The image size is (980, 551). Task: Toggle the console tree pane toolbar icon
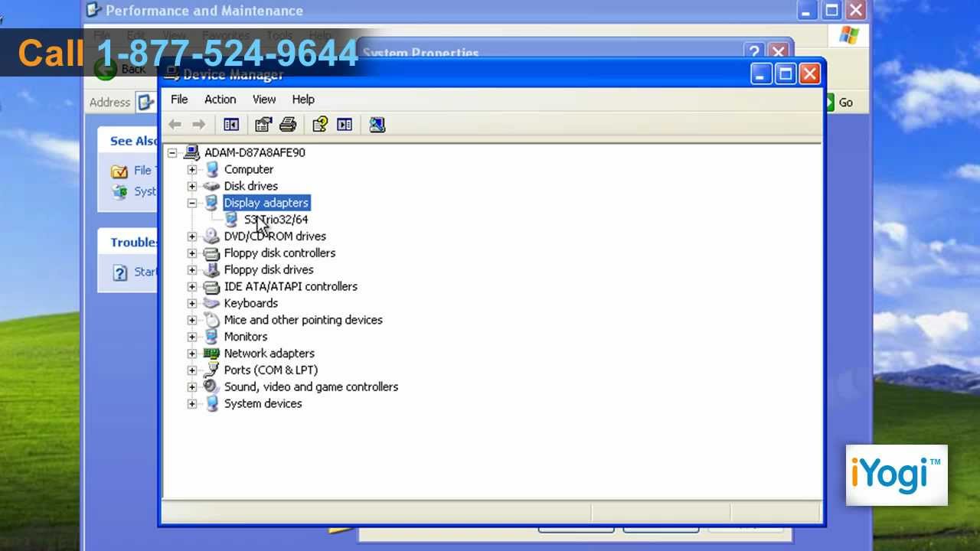pyautogui.click(x=231, y=124)
